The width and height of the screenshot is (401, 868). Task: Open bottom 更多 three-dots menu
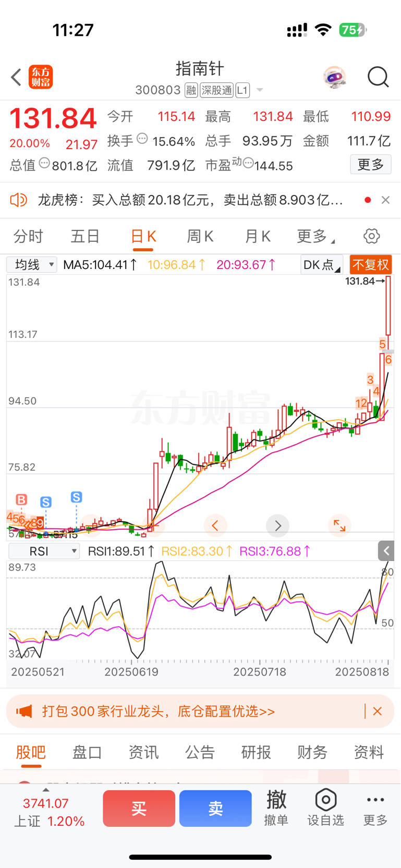pyautogui.click(x=375, y=809)
